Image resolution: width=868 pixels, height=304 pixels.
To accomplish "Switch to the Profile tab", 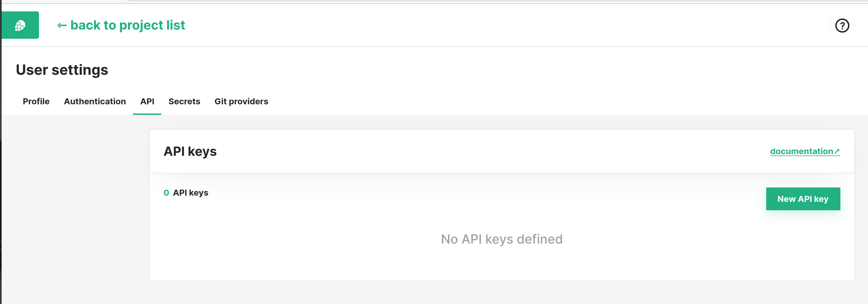I will tap(36, 101).
